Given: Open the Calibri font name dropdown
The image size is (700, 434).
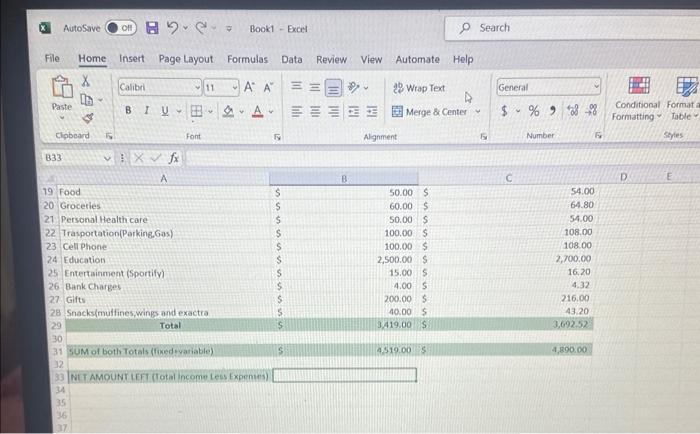Looking at the screenshot, I should [197, 88].
